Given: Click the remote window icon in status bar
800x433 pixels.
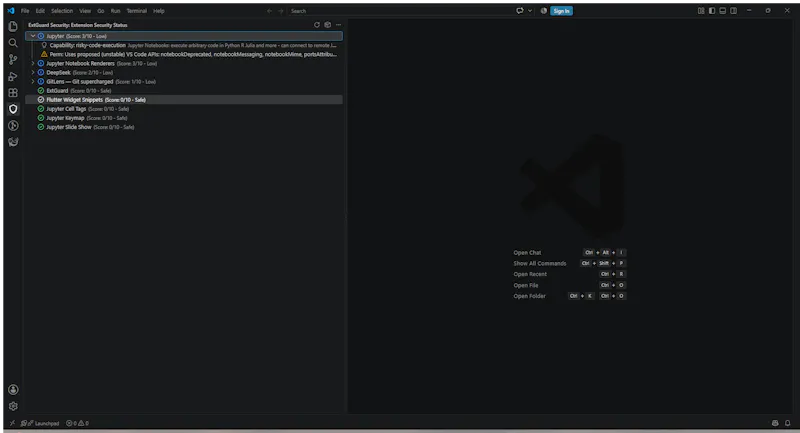Looking at the screenshot, I should (12, 423).
